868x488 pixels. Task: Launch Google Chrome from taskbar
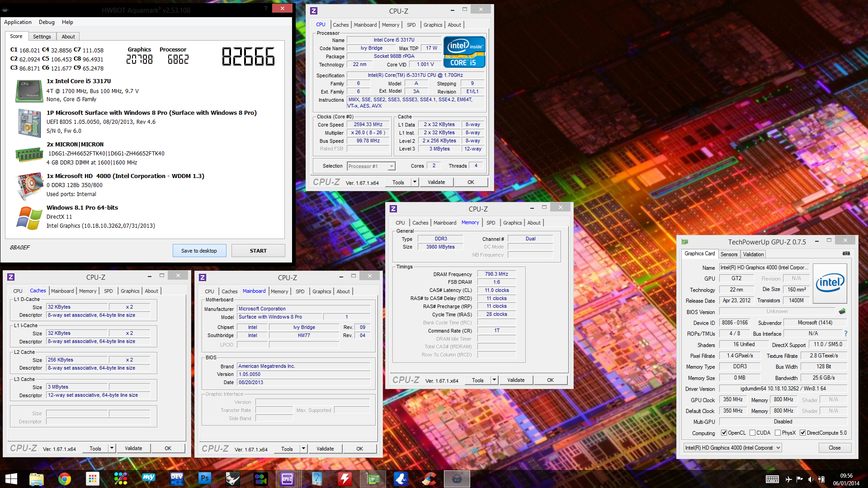[x=65, y=479]
